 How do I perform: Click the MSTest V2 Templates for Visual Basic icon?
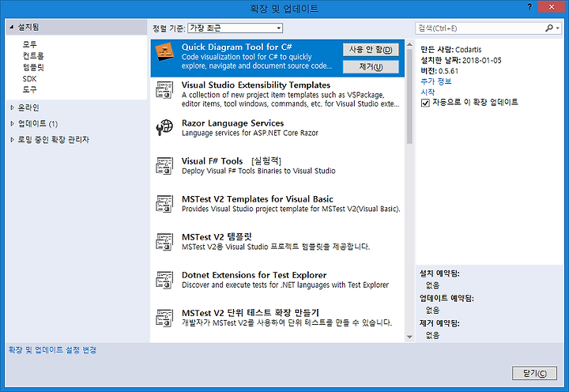point(164,204)
